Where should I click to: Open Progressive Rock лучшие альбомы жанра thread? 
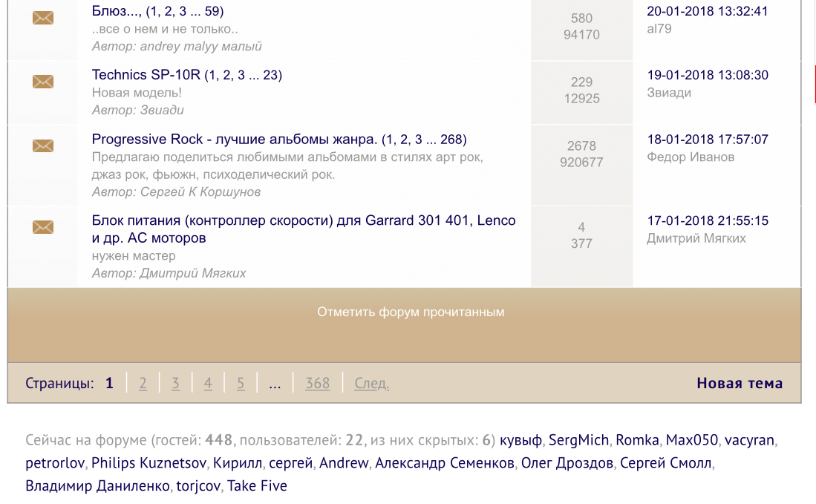tap(234, 140)
